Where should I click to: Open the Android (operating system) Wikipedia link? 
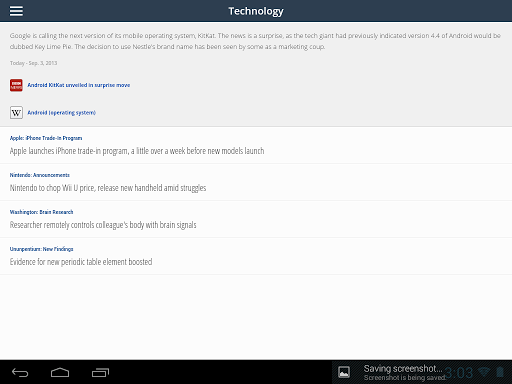[x=62, y=113]
